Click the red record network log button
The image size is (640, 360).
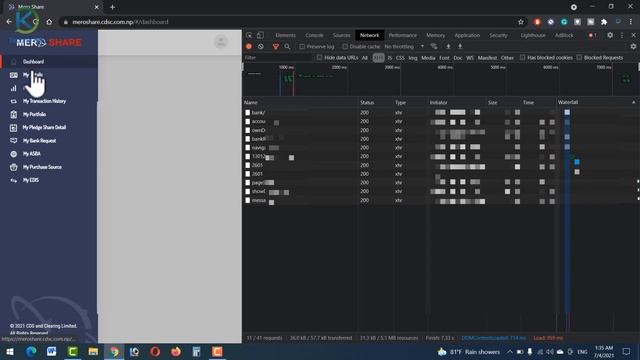[x=249, y=47]
